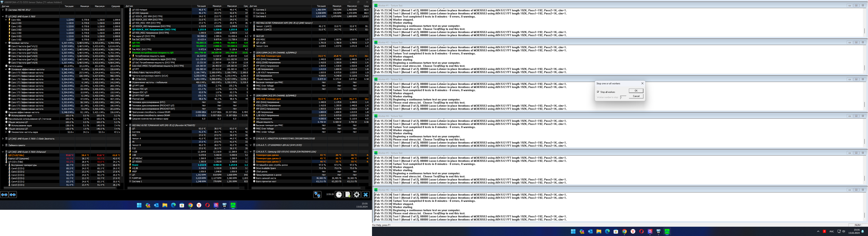Click the clock reset-values icon in HWiNFO
The width and height of the screenshot is (868, 236).
pyautogui.click(x=339, y=194)
